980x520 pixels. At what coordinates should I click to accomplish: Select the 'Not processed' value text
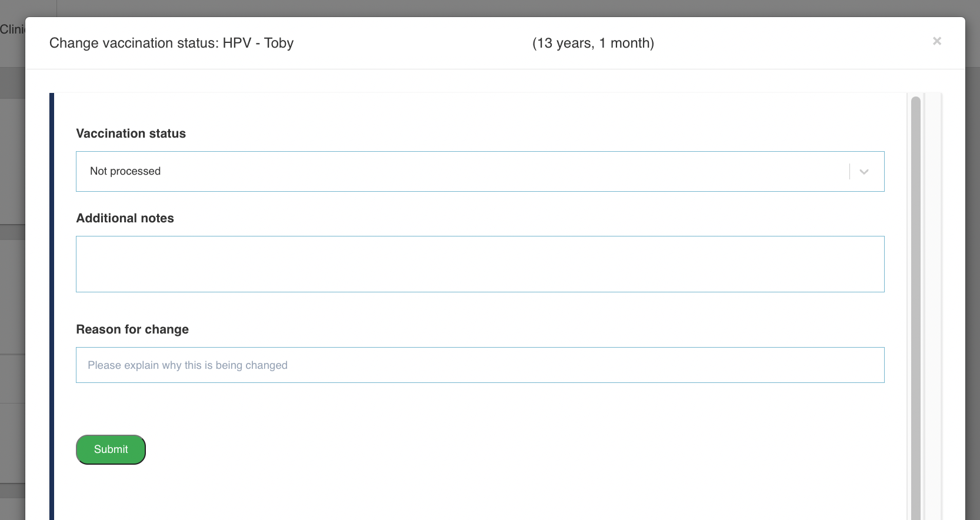(125, 171)
